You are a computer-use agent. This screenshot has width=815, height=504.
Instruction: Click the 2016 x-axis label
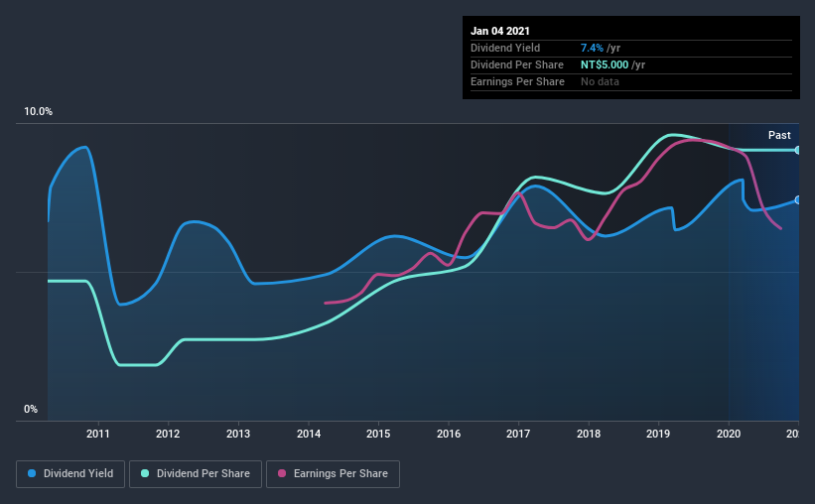[x=449, y=434]
